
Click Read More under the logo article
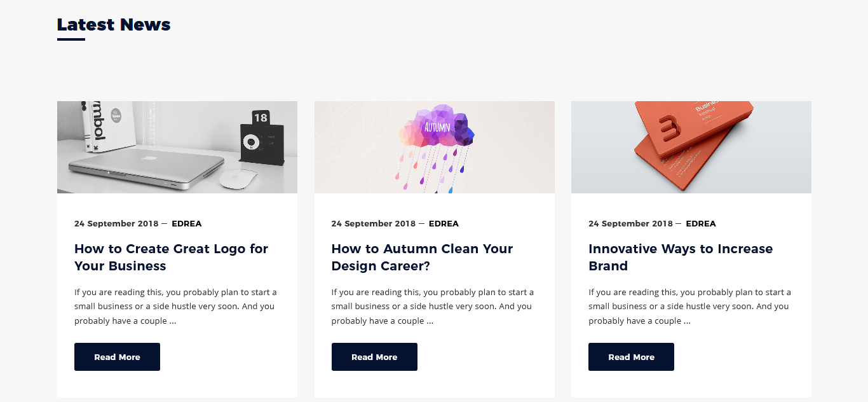pos(117,357)
